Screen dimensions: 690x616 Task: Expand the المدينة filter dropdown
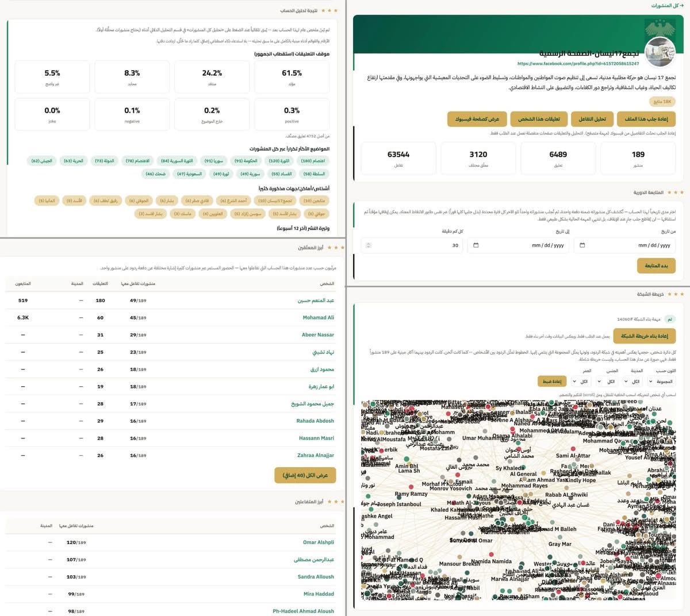pos(632,382)
